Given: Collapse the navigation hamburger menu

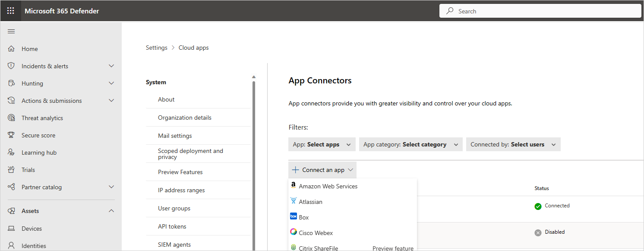Looking at the screenshot, I should [12, 31].
